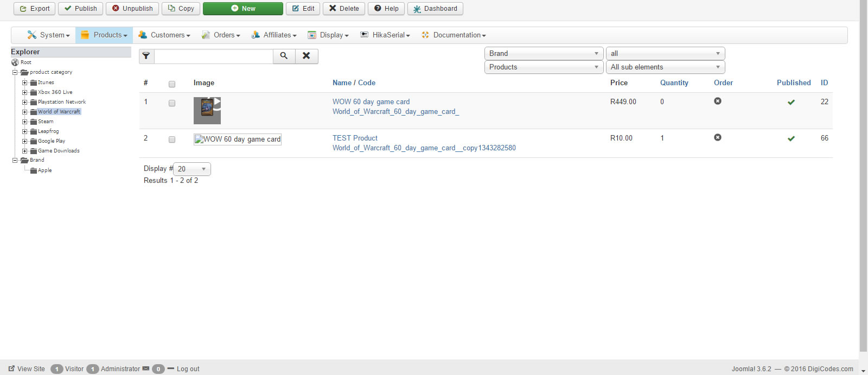
Task: Click the World_of_Warcraft_60_day_game_card_ code link
Action: click(395, 111)
